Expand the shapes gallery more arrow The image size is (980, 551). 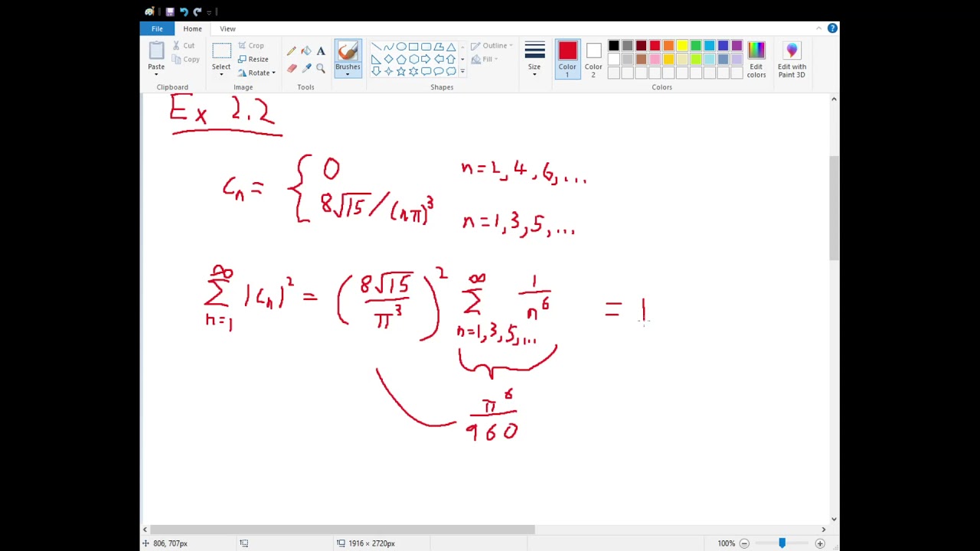pos(462,71)
